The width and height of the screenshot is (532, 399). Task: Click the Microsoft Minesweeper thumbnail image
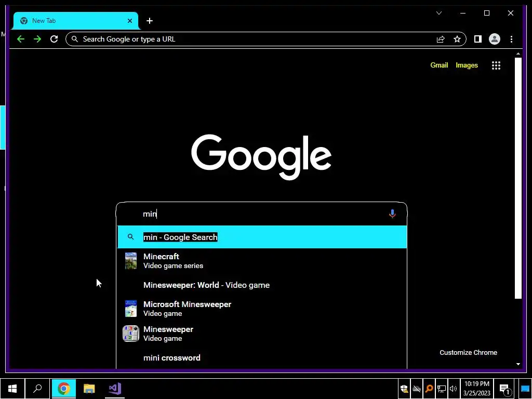coord(130,309)
